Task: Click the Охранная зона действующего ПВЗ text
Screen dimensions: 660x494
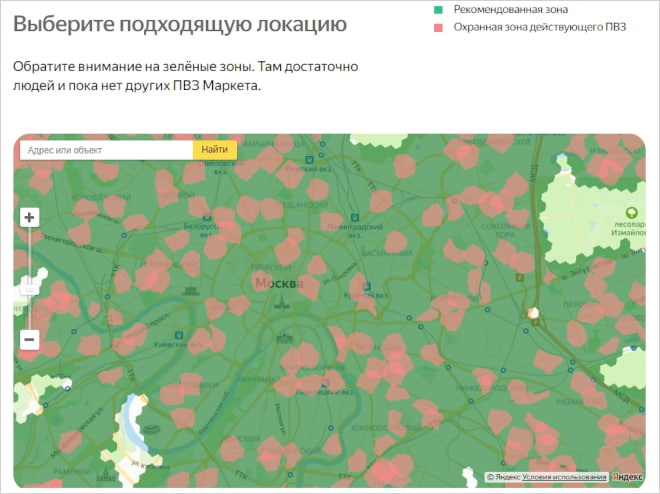Action: tap(540, 27)
